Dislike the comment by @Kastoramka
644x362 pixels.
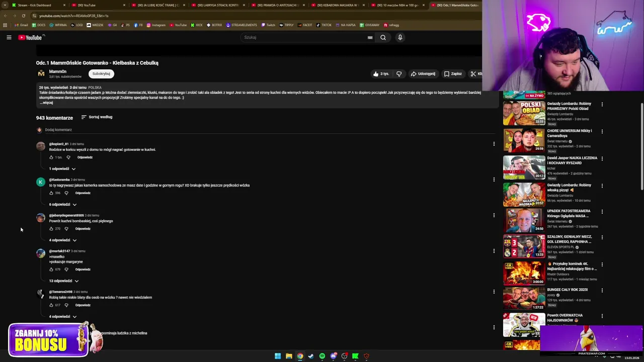pyautogui.click(x=66, y=193)
